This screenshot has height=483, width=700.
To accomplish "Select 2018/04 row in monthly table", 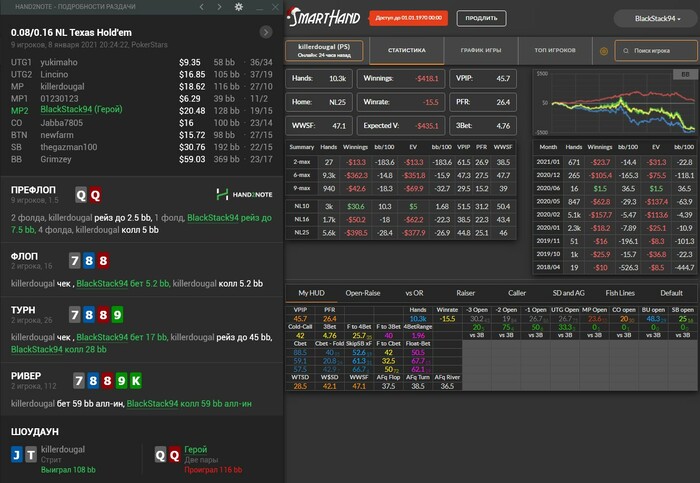I will (615, 267).
